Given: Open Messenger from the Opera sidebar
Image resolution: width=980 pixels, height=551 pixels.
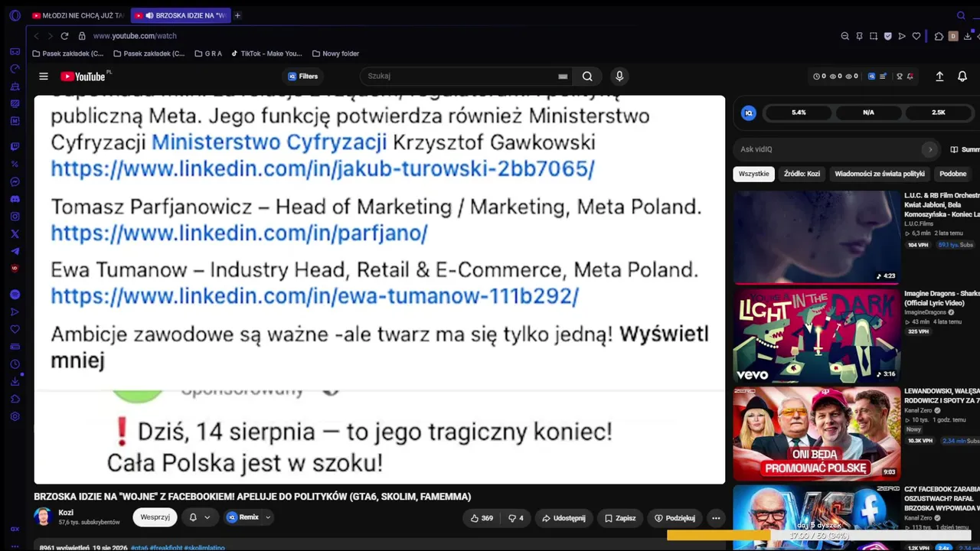Looking at the screenshot, I should 15,181.
